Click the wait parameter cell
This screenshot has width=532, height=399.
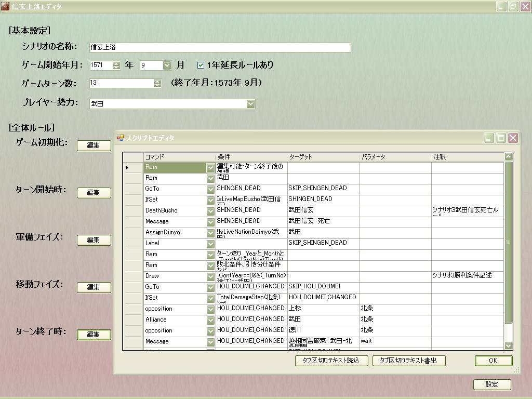[x=395, y=342]
